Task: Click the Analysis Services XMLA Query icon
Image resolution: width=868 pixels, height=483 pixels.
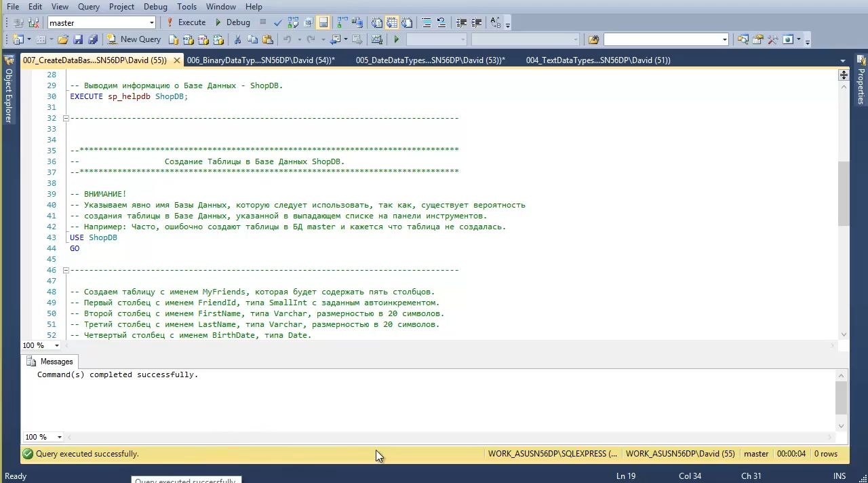Action: [x=218, y=39]
